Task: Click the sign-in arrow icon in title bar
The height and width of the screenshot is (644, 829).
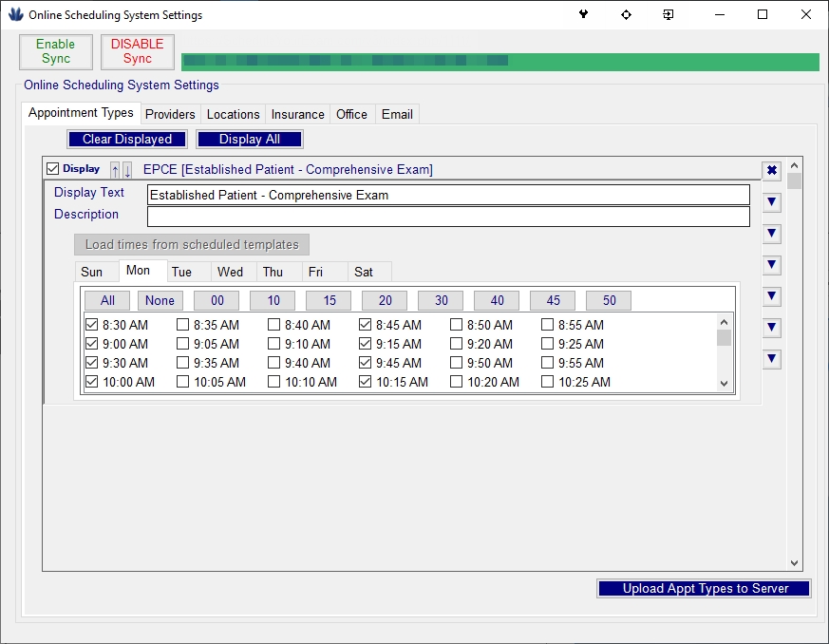Action: (x=669, y=15)
